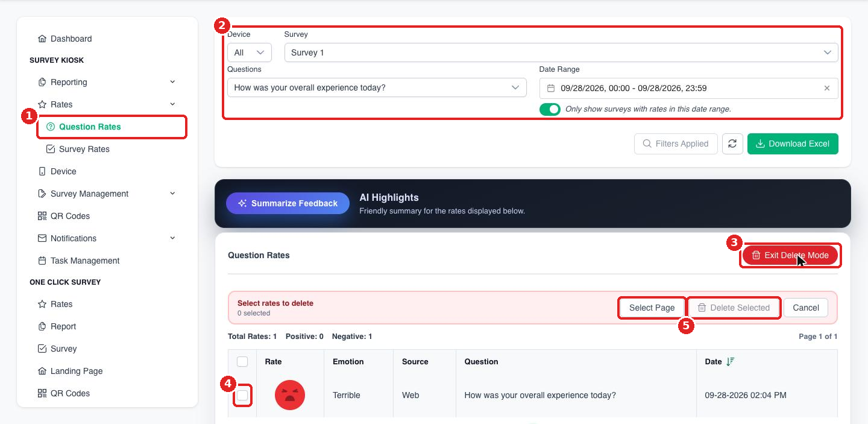Image resolution: width=868 pixels, height=424 pixels.
Task: Click the "Page 1 of 1" text
Action: (x=818, y=337)
